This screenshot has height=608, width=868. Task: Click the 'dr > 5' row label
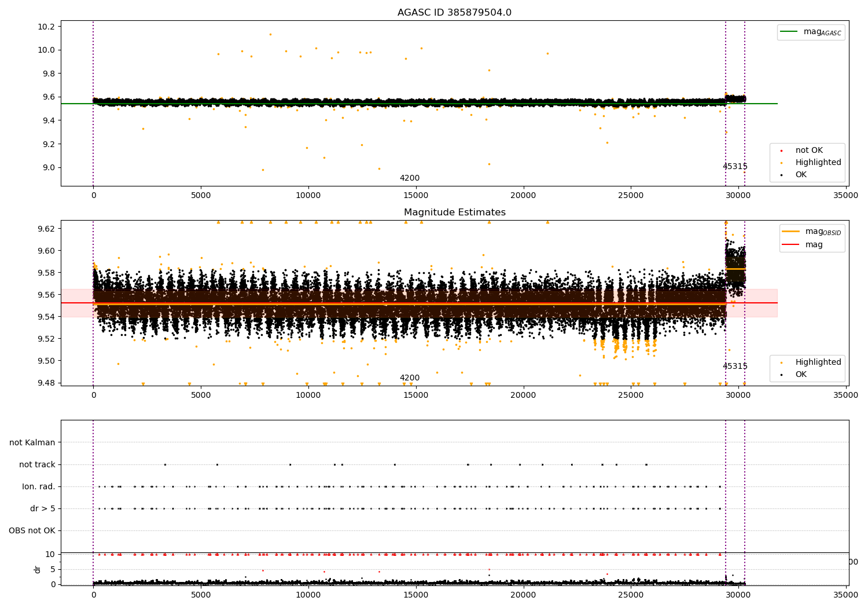[x=43, y=508]
